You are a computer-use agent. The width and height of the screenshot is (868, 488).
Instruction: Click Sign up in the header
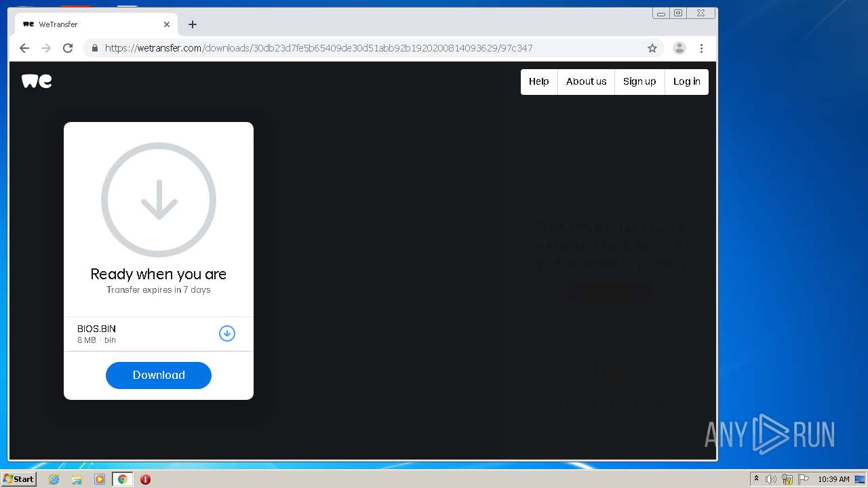(x=639, y=81)
